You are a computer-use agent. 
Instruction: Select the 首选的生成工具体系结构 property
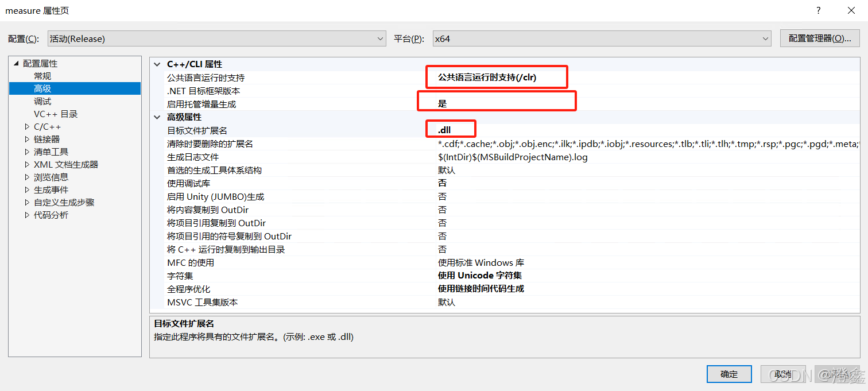pyautogui.click(x=214, y=170)
